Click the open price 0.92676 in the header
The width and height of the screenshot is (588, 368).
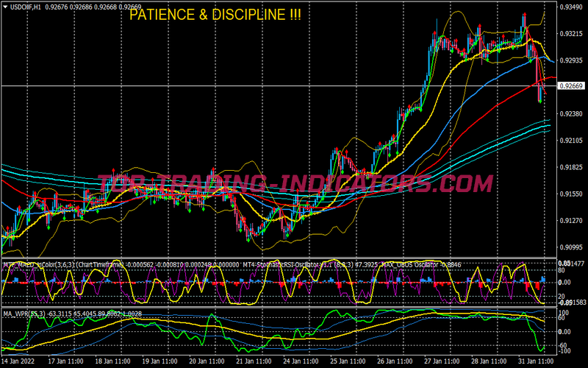56,7
